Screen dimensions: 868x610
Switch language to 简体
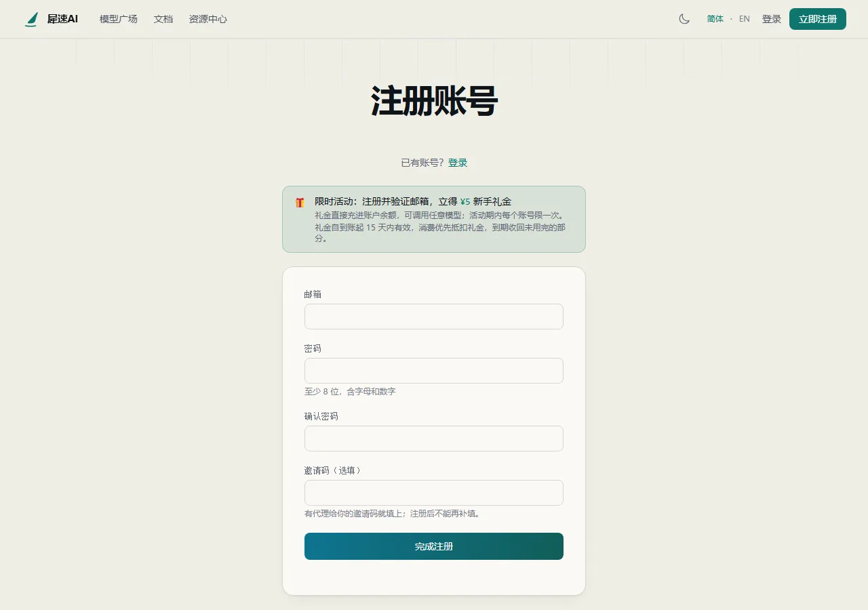(x=715, y=19)
